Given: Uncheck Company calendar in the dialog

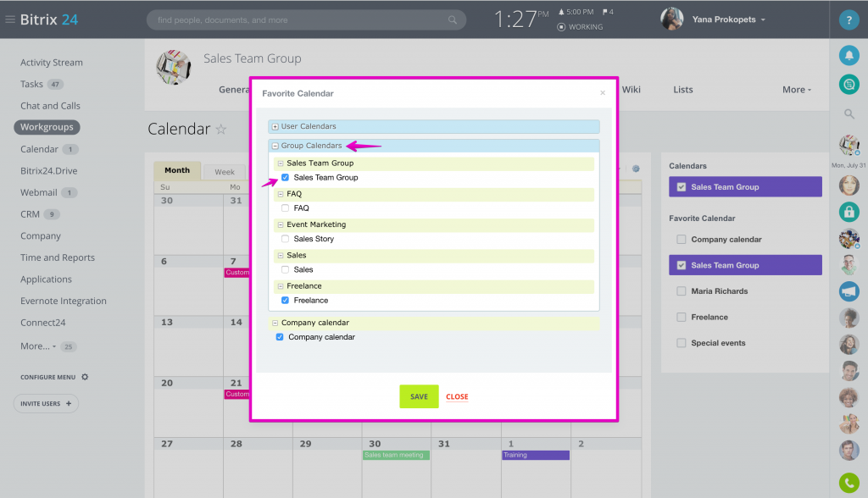Looking at the screenshot, I should 280,337.
